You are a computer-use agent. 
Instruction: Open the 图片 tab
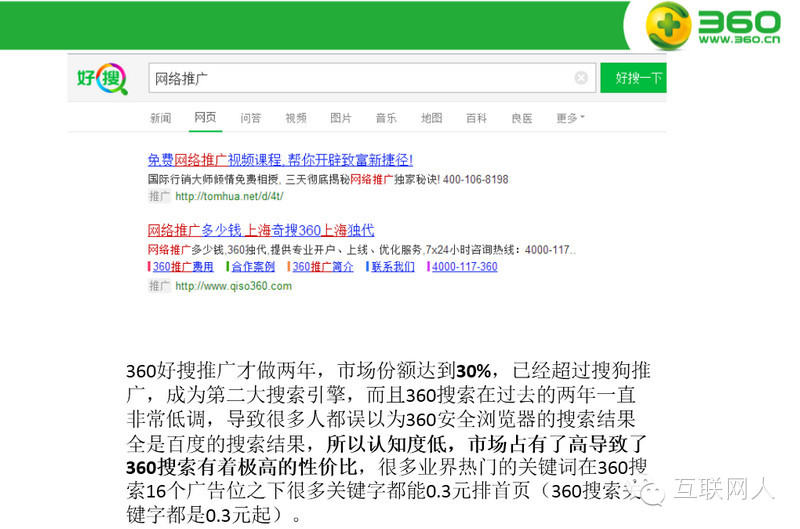[x=341, y=118]
